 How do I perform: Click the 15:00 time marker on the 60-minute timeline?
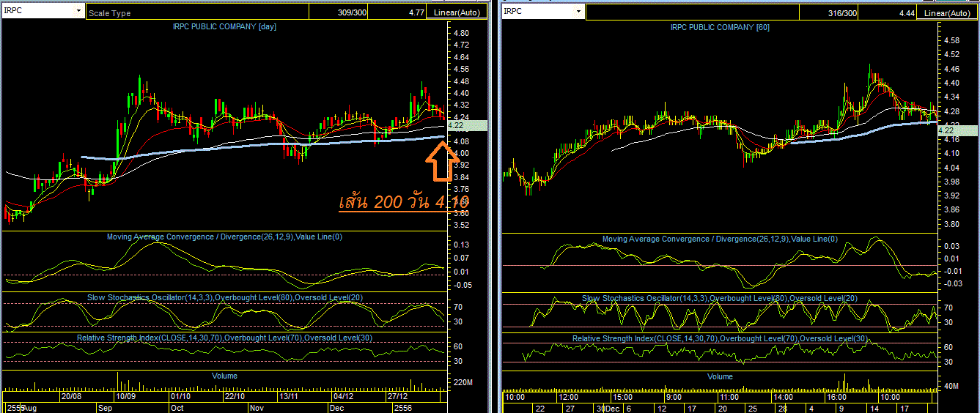(x=624, y=396)
